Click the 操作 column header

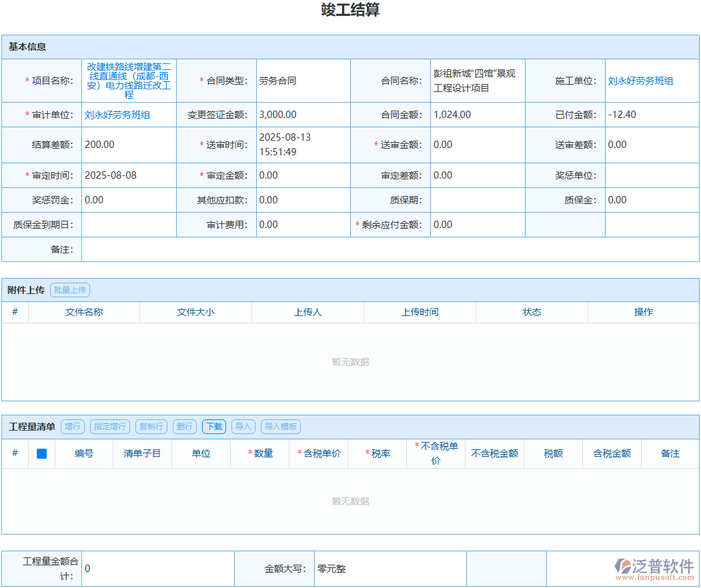tap(643, 312)
